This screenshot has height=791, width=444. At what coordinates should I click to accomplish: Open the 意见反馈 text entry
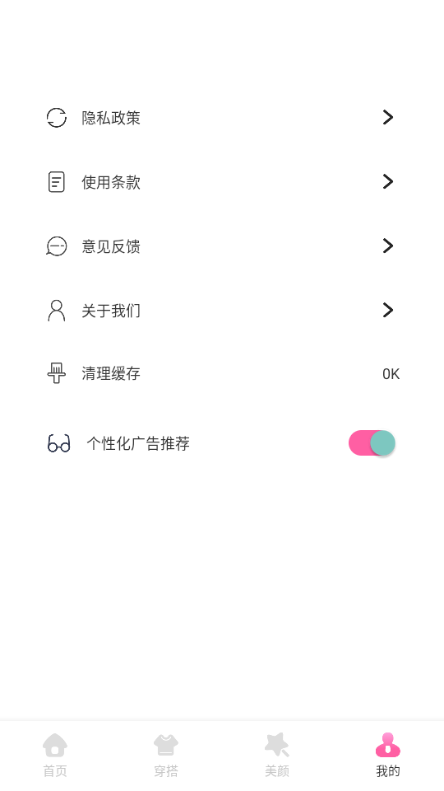(111, 247)
